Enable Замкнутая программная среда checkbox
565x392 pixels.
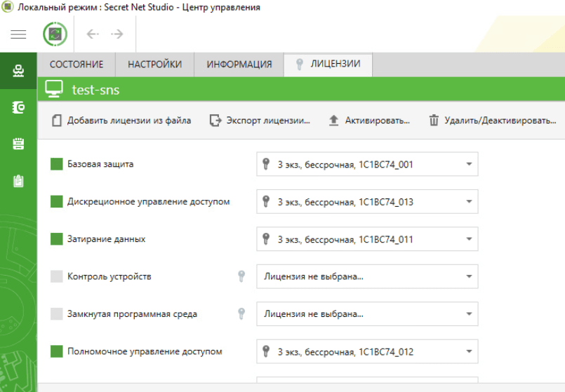click(57, 314)
